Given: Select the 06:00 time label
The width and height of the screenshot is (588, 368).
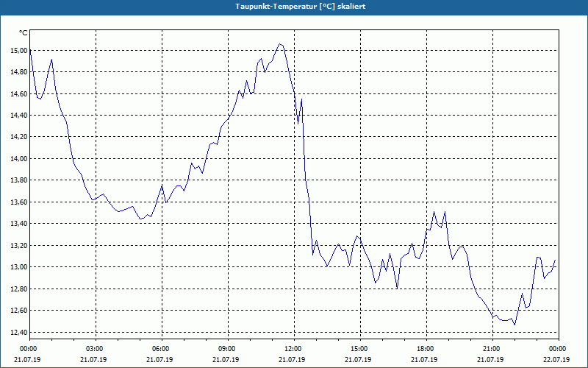Looking at the screenshot, I should click(161, 349).
